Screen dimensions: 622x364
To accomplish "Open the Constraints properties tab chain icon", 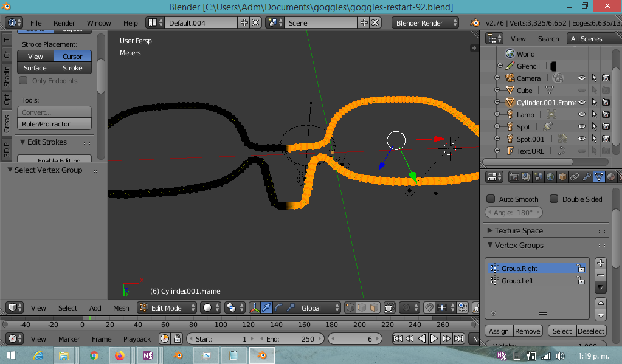I will point(575,177).
